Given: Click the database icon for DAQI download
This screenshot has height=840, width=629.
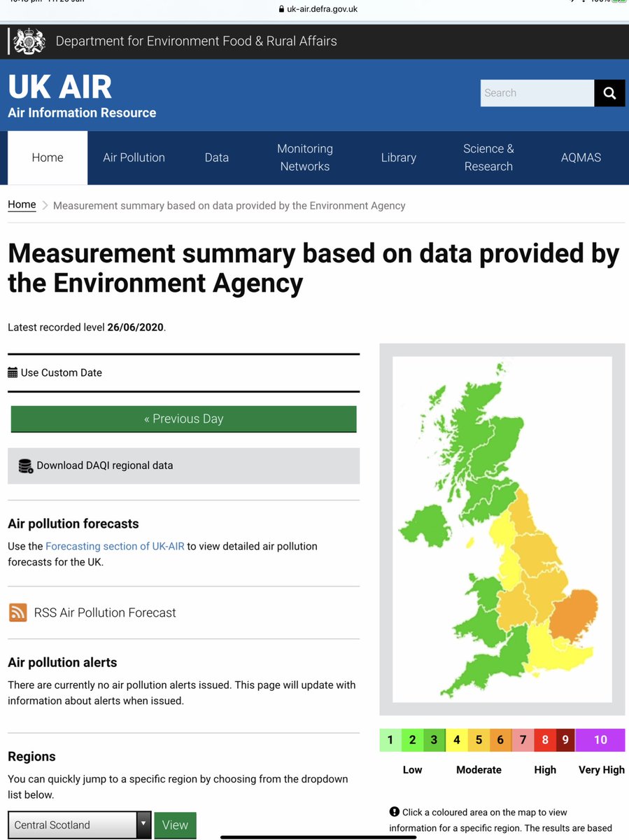Looking at the screenshot, I should (26, 465).
